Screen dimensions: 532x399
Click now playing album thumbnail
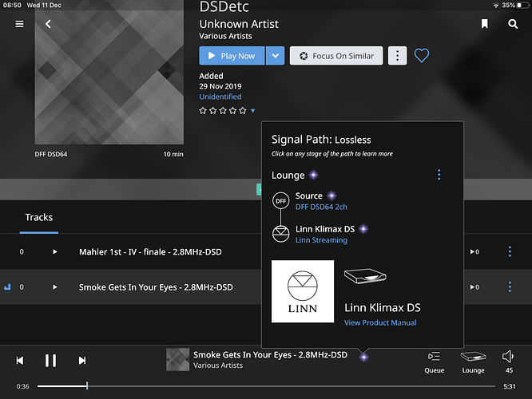[178, 359]
